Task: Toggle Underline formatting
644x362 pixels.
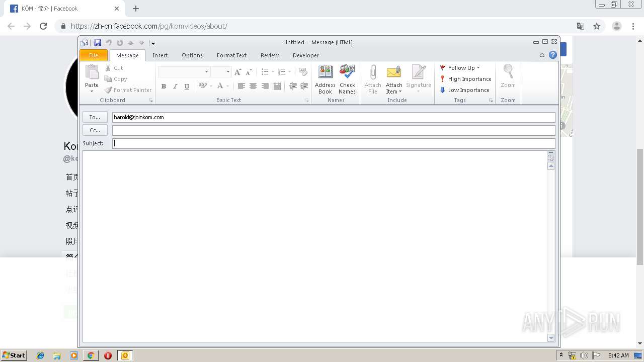Action: coord(187,86)
